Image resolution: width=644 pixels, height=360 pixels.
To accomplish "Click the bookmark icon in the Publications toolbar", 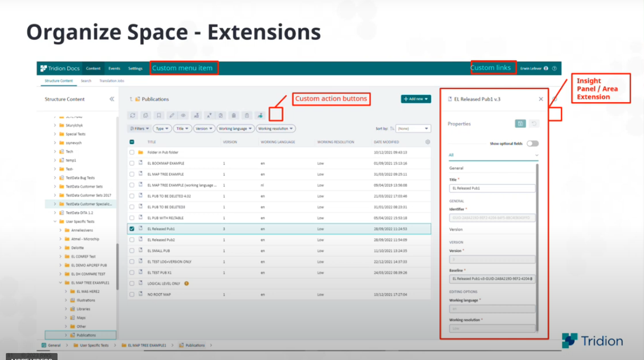I will 159,115.
